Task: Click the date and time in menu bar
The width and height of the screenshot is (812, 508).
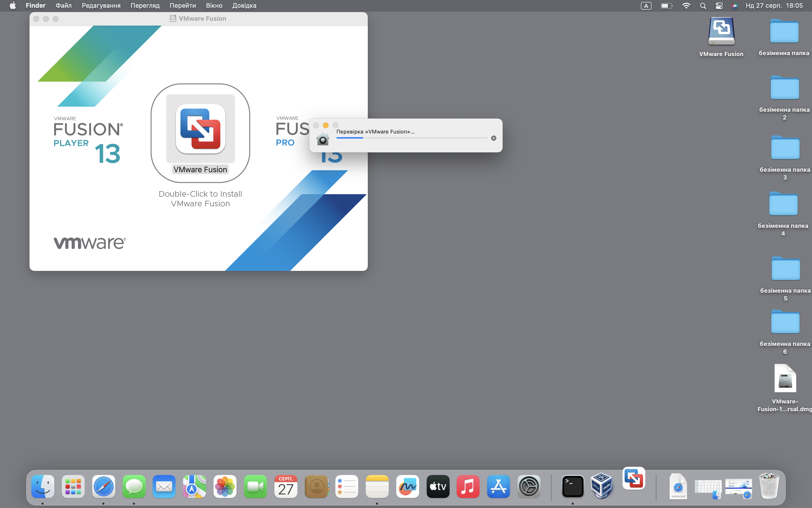Action: pyautogui.click(x=774, y=5)
